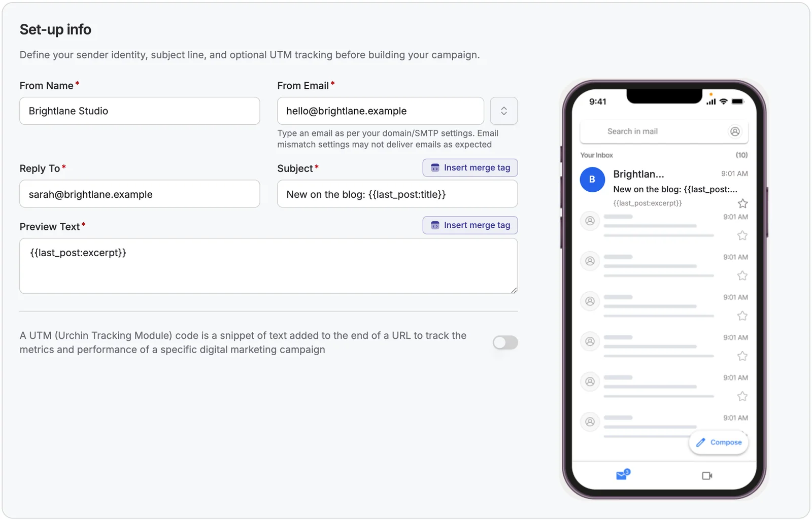Click the video camera icon in phone bar
Viewport: 812px width, 520px height.
point(707,475)
